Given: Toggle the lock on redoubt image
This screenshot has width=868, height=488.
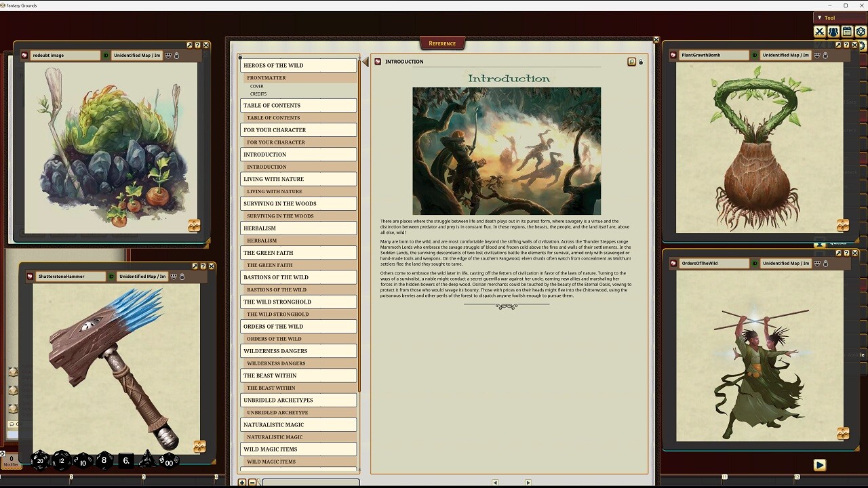Looking at the screenshot, I should point(176,56).
